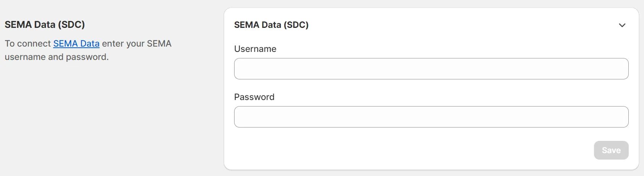Click the card title SEMA Data (SDC)
The width and height of the screenshot is (644, 176).
click(271, 25)
